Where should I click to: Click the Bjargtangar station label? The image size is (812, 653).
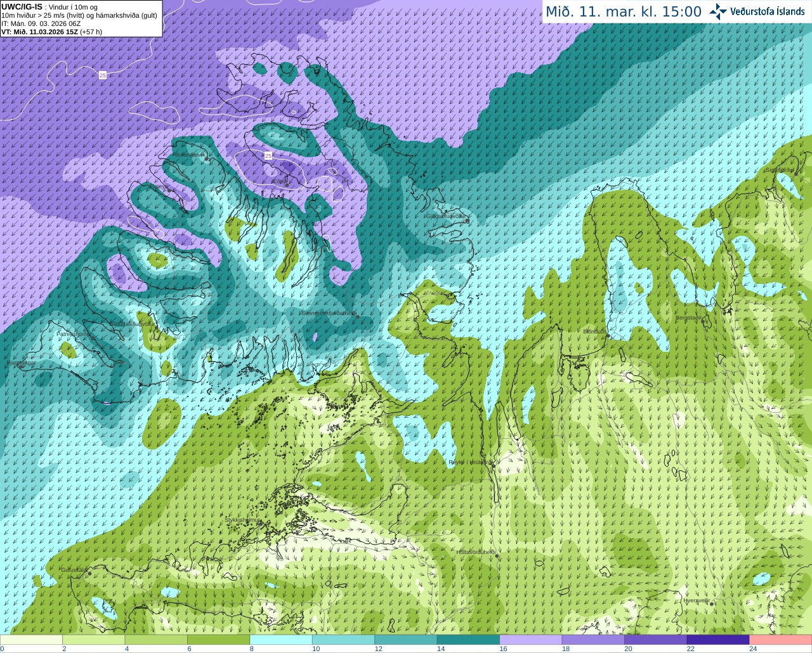[21, 363]
